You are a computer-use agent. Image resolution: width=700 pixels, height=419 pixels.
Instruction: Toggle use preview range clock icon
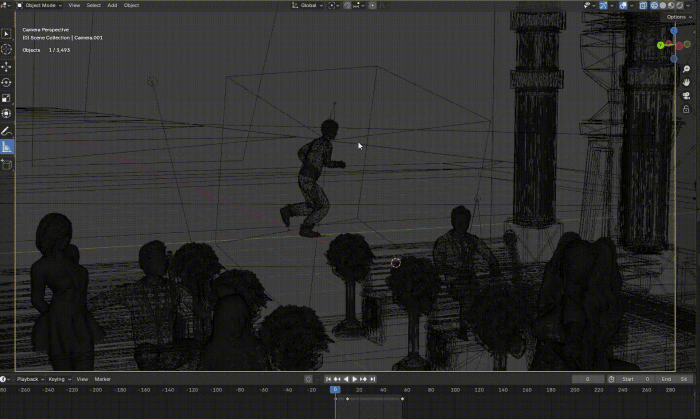pos(611,379)
